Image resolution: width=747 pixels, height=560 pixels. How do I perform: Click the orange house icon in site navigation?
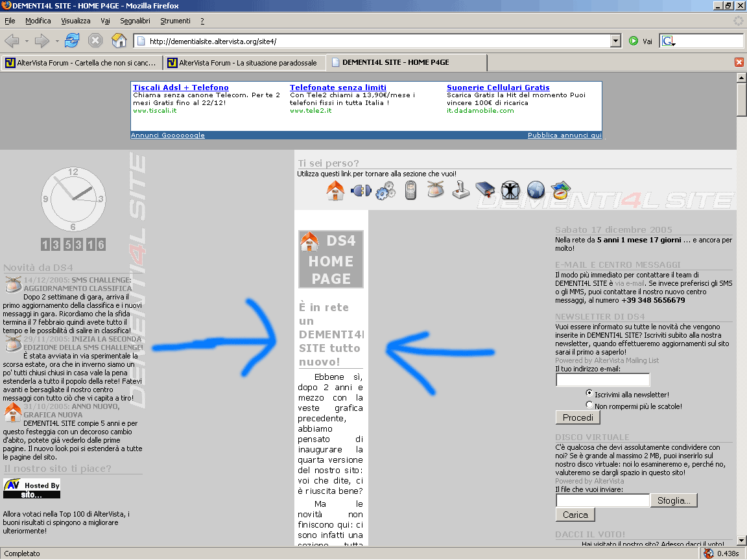(x=335, y=191)
